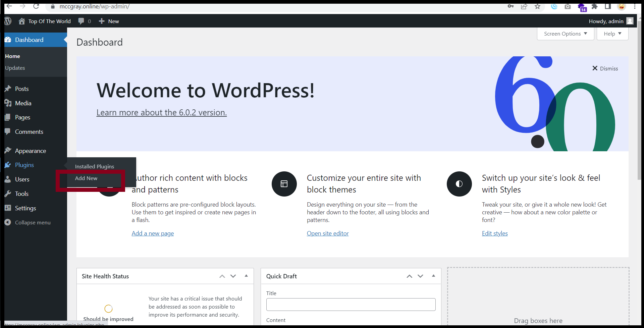The image size is (644, 328).
Task: Click the Appearance paintbrush icon
Action: pos(8,151)
